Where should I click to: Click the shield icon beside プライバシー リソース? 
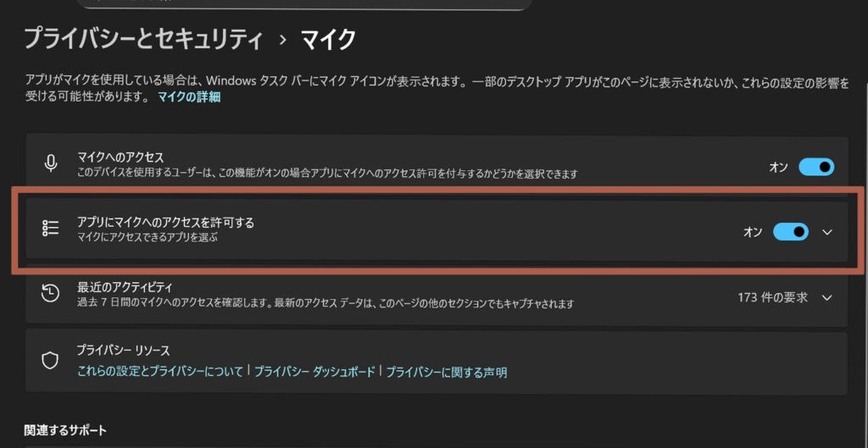[x=51, y=360]
